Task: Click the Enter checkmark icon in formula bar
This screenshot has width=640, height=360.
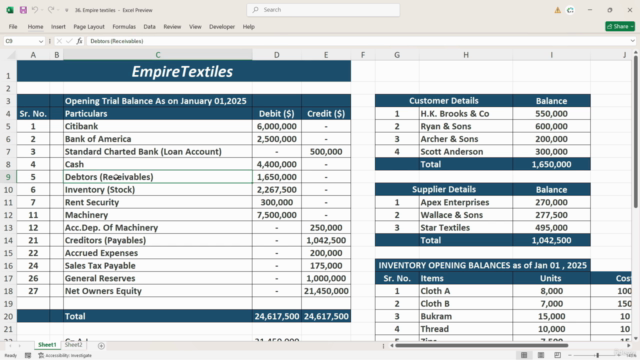Action: [69, 41]
